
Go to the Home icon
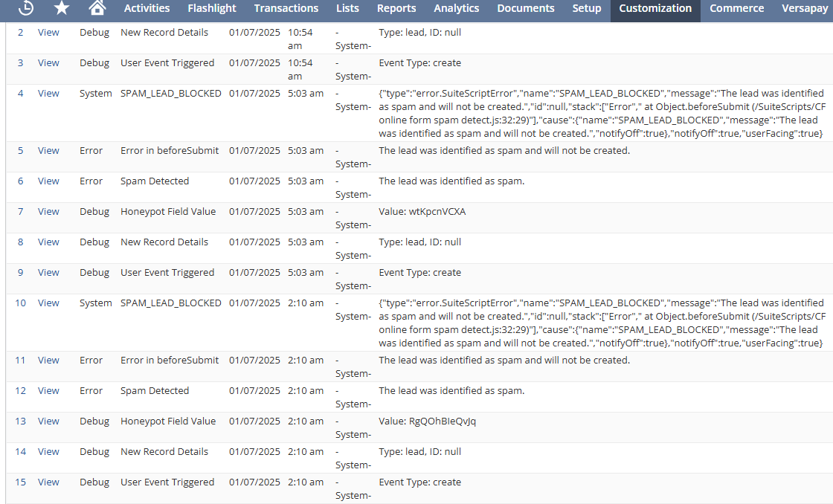pyautogui.click(x=97, y=8)
